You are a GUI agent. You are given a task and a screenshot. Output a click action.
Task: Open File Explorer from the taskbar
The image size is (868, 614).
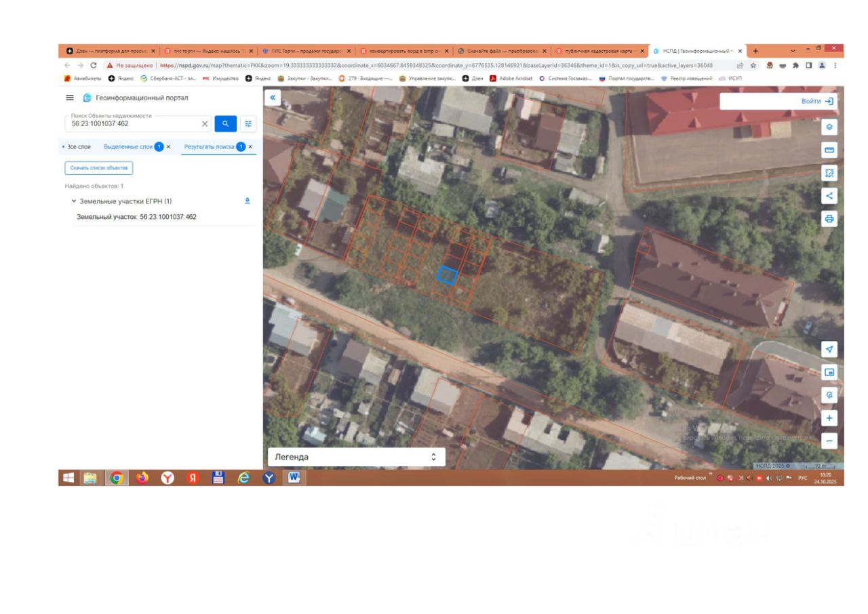pos(90,478)
